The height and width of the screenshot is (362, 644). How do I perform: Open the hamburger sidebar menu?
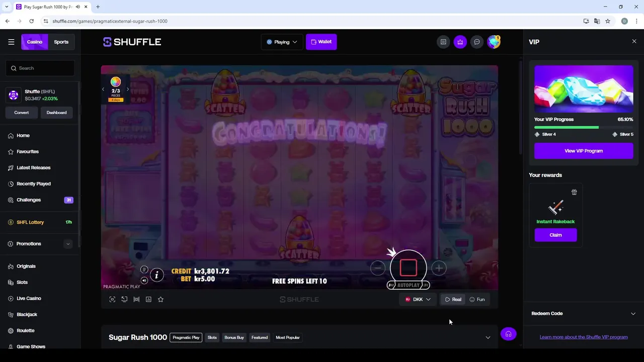point(11,42)
